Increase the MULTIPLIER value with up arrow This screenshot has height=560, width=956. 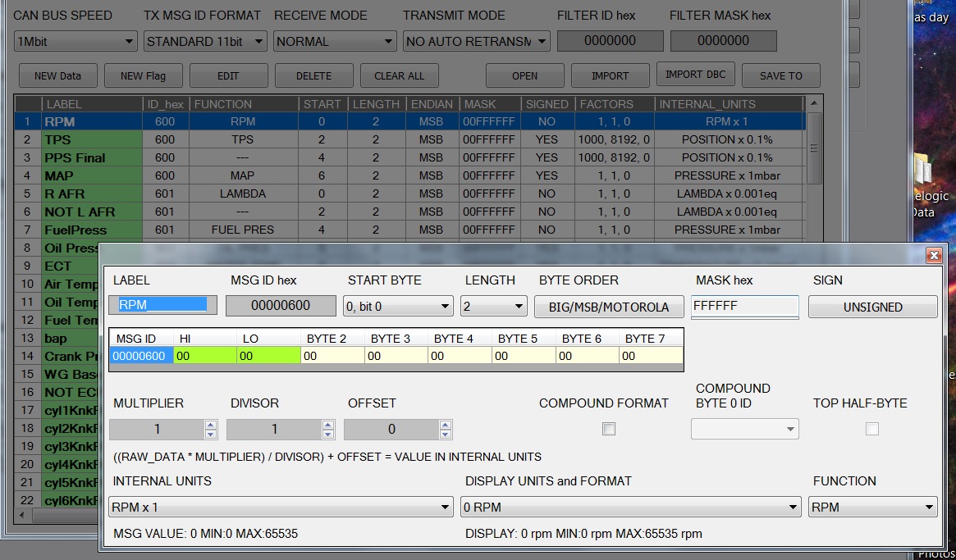tap(211, 425)
